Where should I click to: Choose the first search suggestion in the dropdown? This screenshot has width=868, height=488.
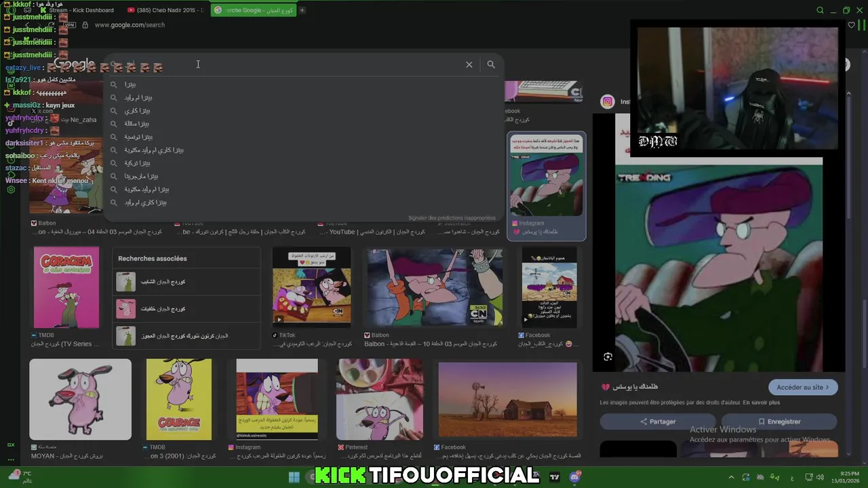pos(303,85)
